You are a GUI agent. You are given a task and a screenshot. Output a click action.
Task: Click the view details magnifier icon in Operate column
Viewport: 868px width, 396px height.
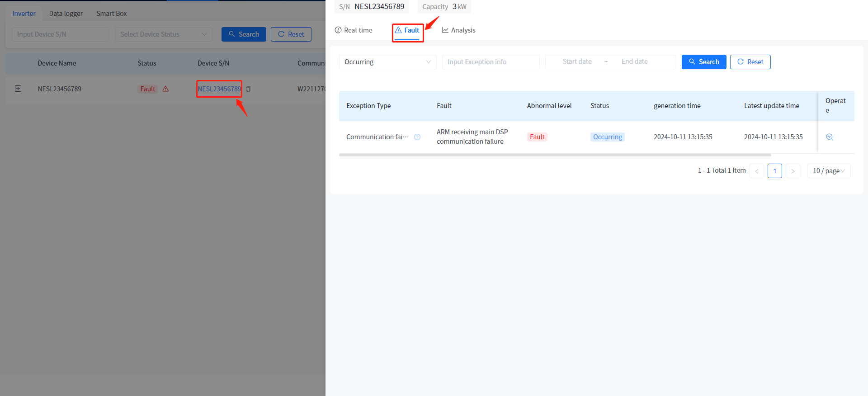(829, 137)
